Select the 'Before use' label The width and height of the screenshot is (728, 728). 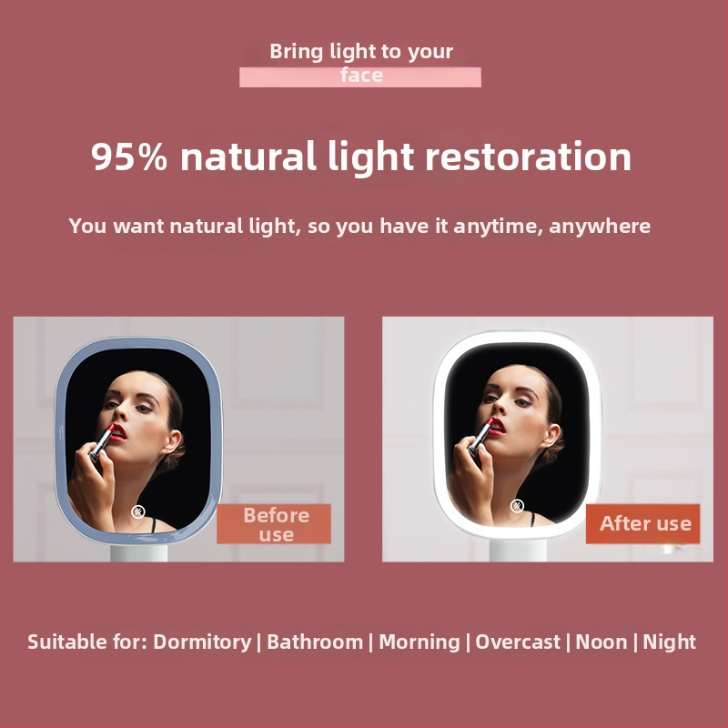[x=274, y=524]
